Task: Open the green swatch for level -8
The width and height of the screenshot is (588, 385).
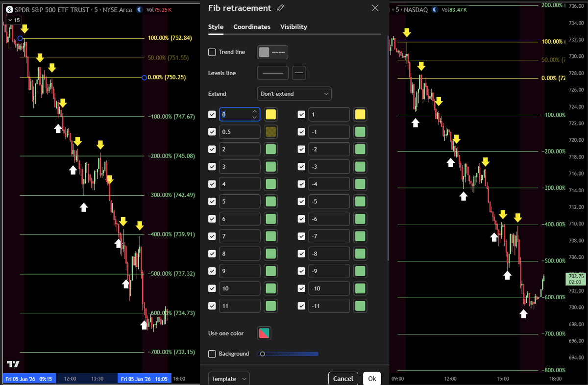Action: point(360,254)
